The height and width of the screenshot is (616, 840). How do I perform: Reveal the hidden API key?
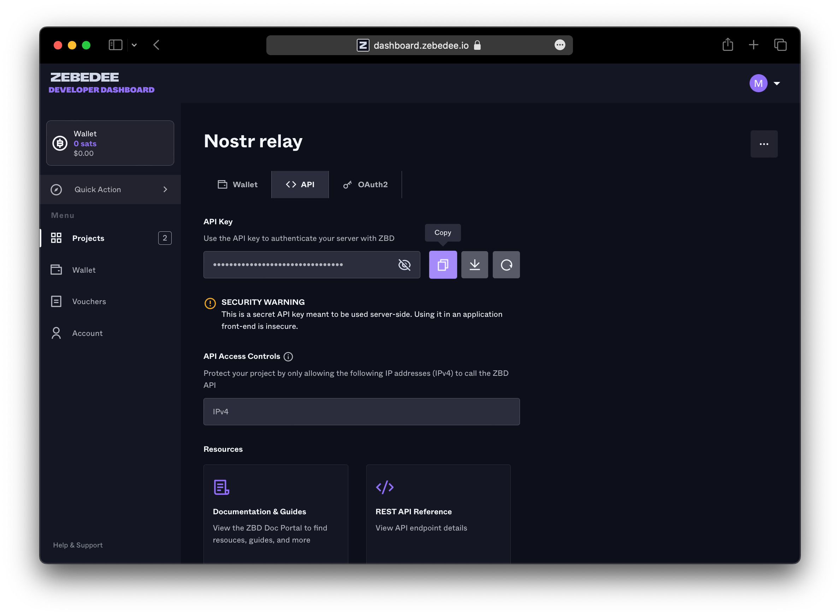(x=404, y=265)
